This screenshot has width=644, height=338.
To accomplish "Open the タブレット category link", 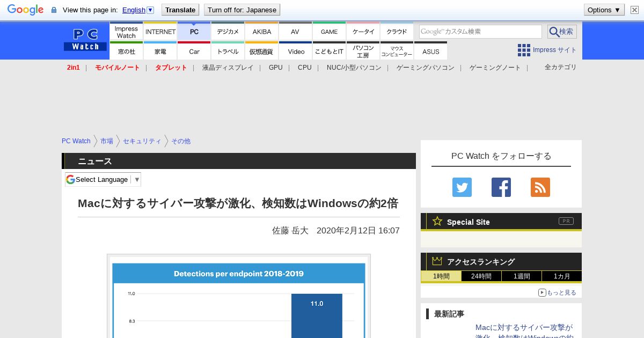I will click(x=171, y=68).
